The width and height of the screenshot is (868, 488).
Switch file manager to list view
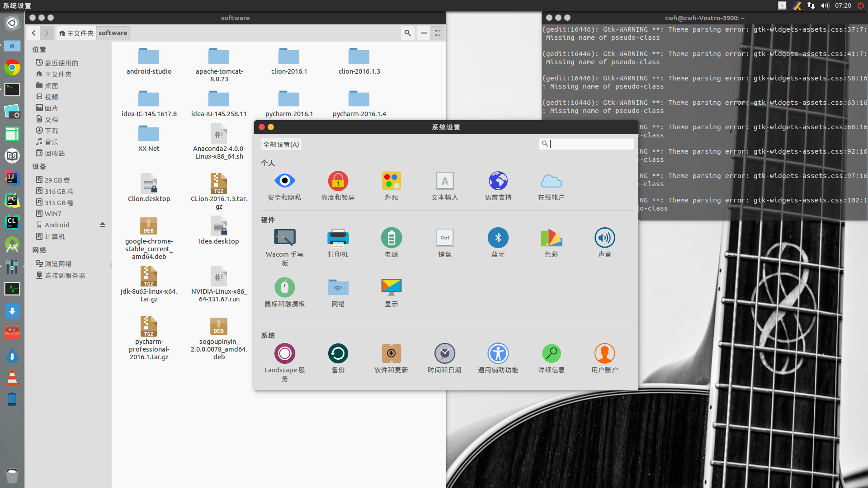pyautogui.click(x=424, y=33)
